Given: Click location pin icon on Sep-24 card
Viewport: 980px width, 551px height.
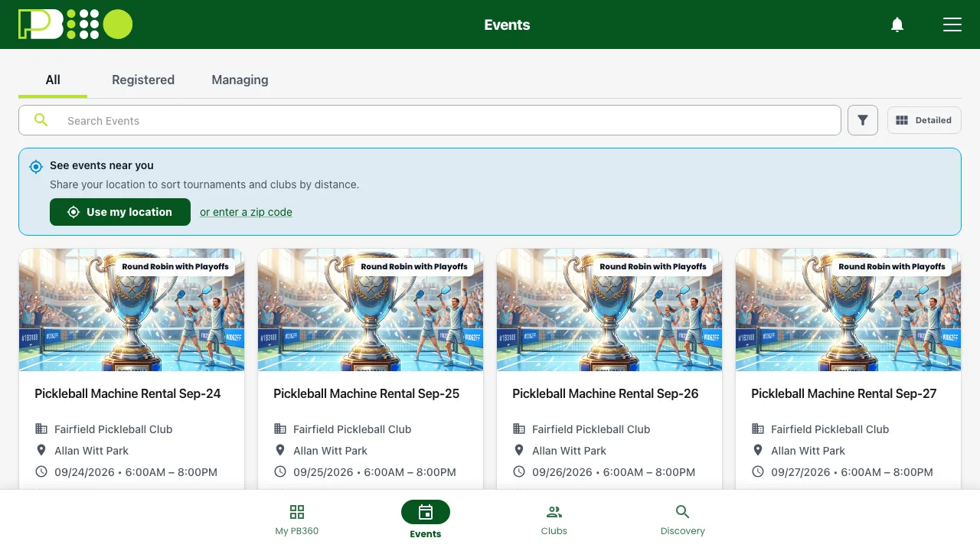Looking at the screenshot, I should (x=41, y=450).
